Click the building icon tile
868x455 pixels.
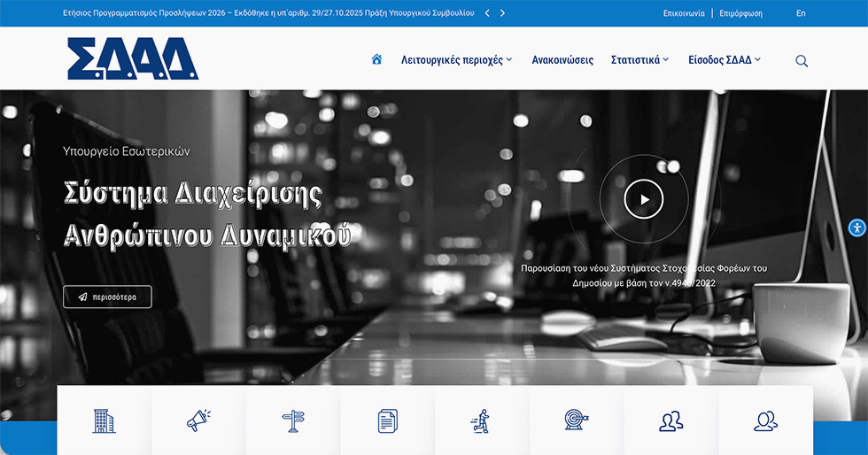pos(104,420)
